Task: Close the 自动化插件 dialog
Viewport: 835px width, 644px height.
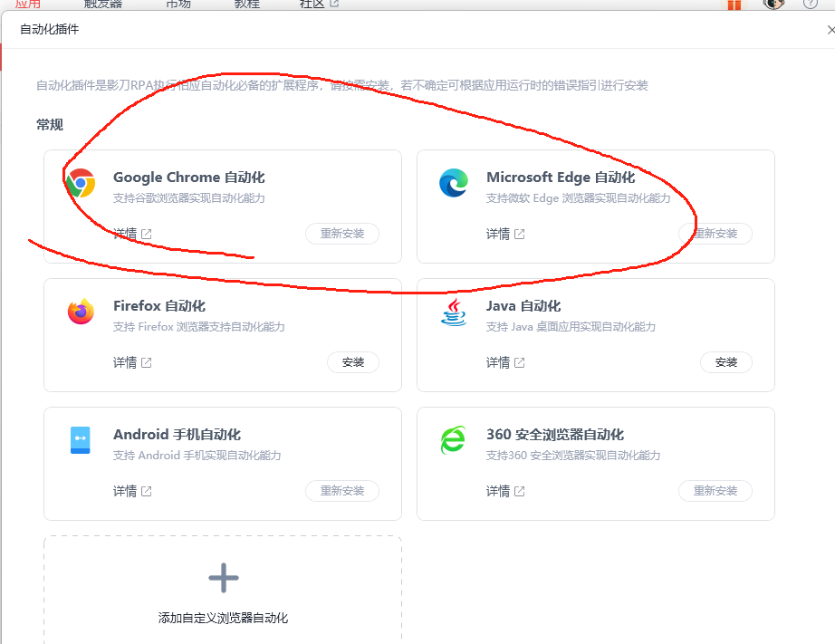Action: tap(830, 30)
